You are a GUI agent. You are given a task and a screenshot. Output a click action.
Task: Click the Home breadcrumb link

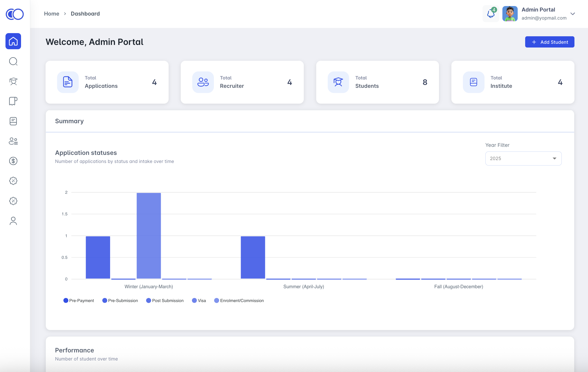tap(52, 14)
